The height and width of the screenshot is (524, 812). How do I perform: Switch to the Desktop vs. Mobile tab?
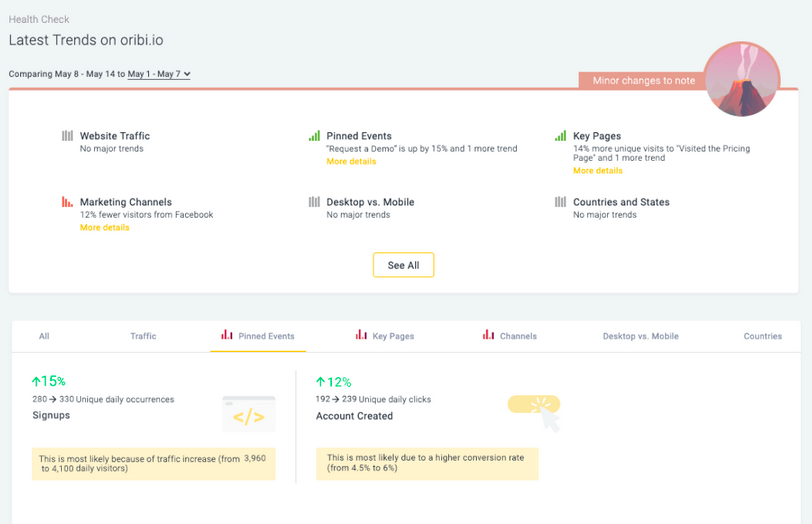[641, 336]
